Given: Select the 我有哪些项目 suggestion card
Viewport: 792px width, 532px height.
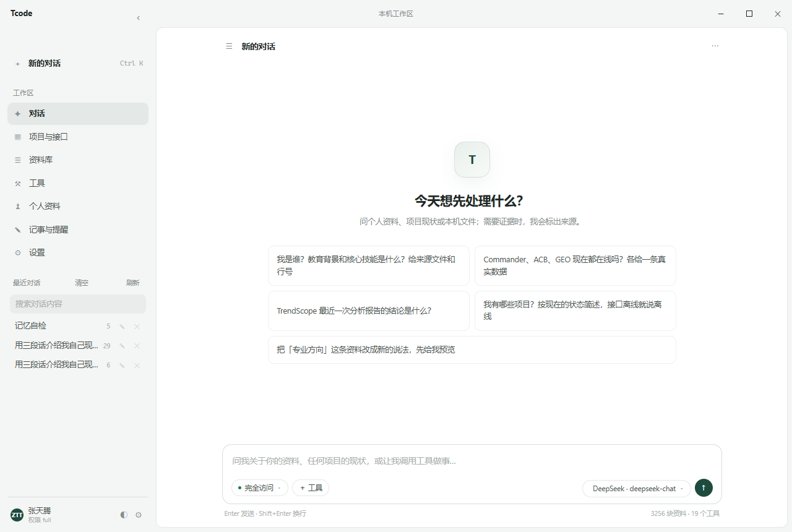Looking at the screenshot, I should point(575,311).
